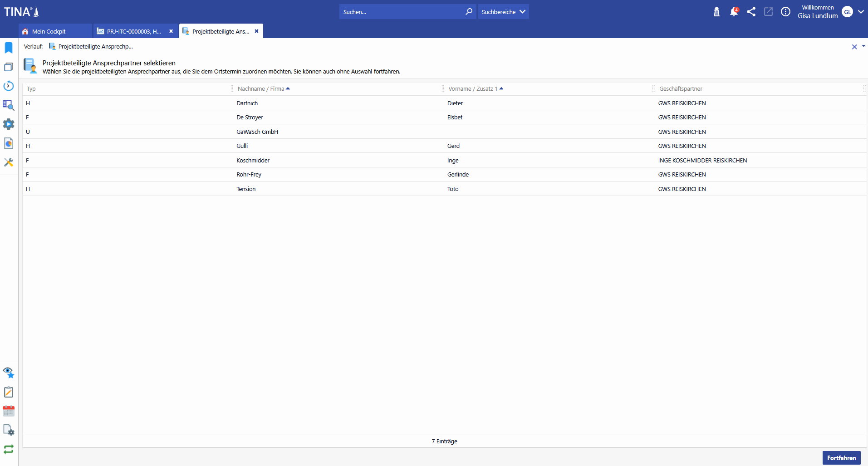
Task: Open the eye with star watchlist icon
Action: click(9, 373)
